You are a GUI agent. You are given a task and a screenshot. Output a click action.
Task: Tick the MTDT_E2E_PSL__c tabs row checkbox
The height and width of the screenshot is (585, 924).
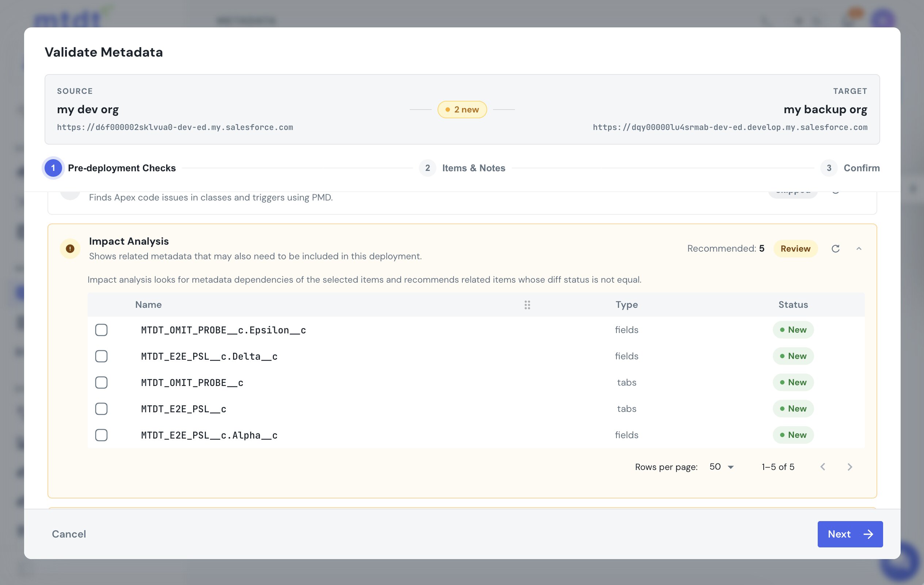point(101,409)
